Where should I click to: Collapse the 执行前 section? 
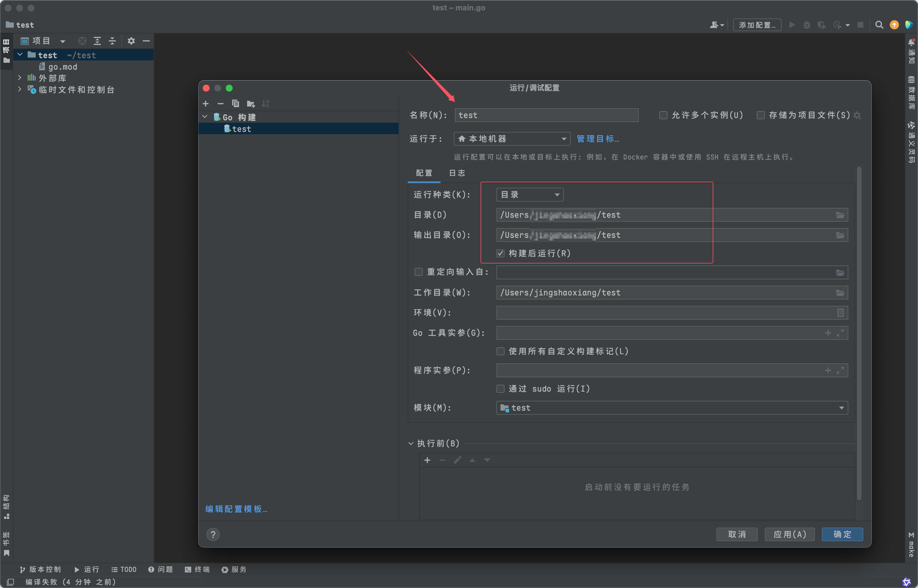point(411,443)
